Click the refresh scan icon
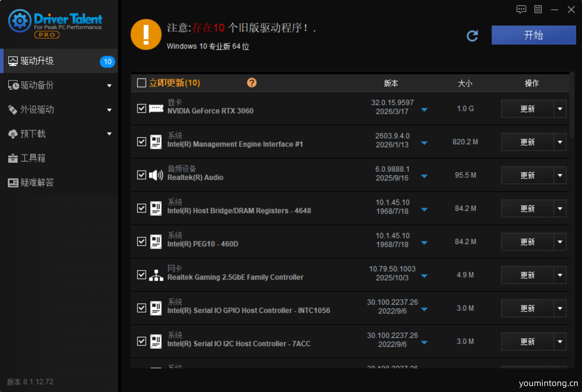 pyautogui.click(x=472, y=36)
